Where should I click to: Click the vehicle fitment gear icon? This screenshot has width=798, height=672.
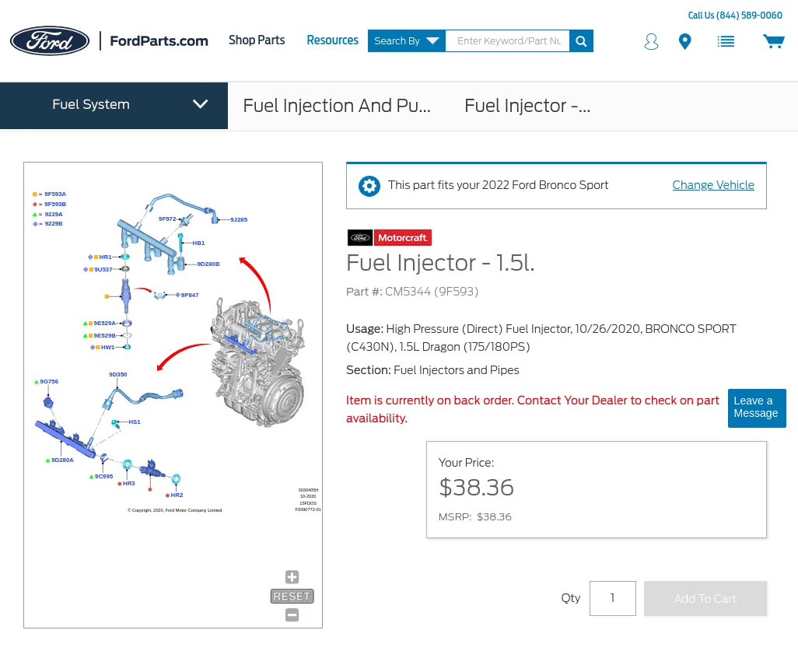coord(369,186)
